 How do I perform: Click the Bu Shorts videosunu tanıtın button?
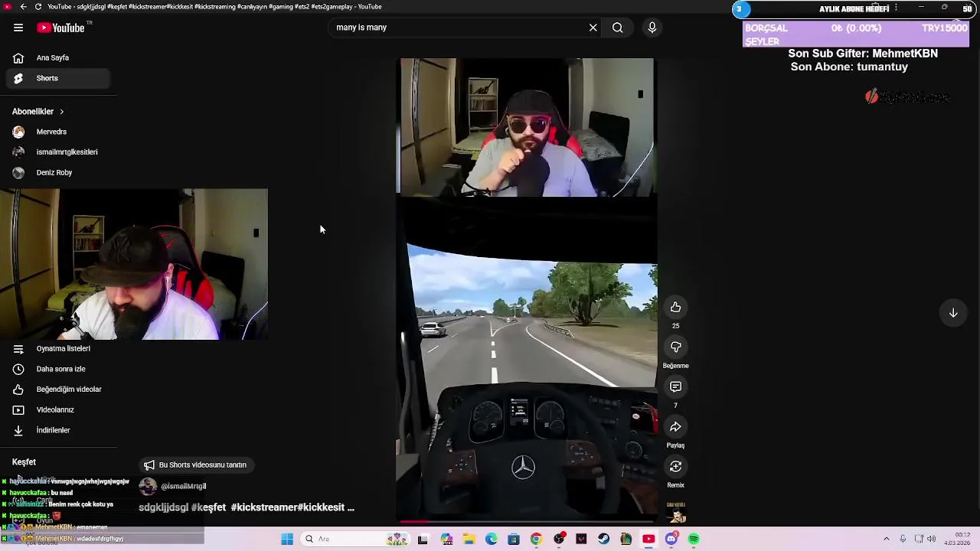[x=195, y=465]
